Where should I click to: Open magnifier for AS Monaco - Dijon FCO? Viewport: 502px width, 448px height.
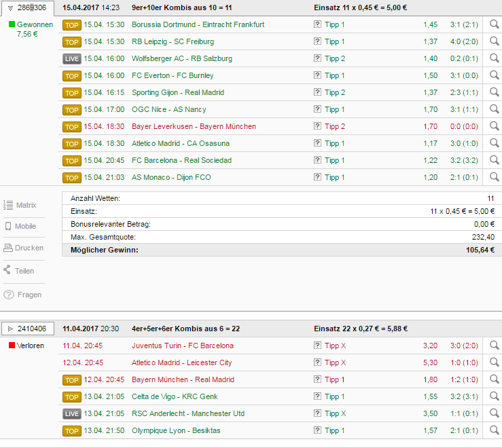495,177
